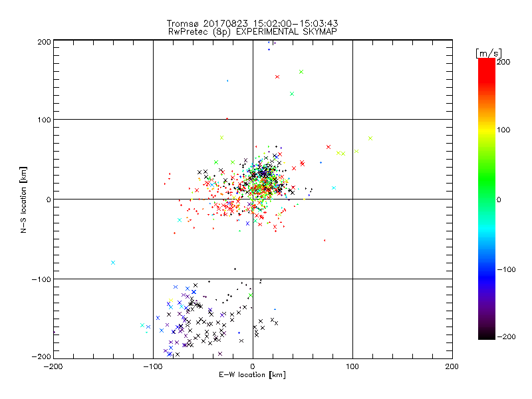Click the small red dot near (72, -52)

pos(325,240)
